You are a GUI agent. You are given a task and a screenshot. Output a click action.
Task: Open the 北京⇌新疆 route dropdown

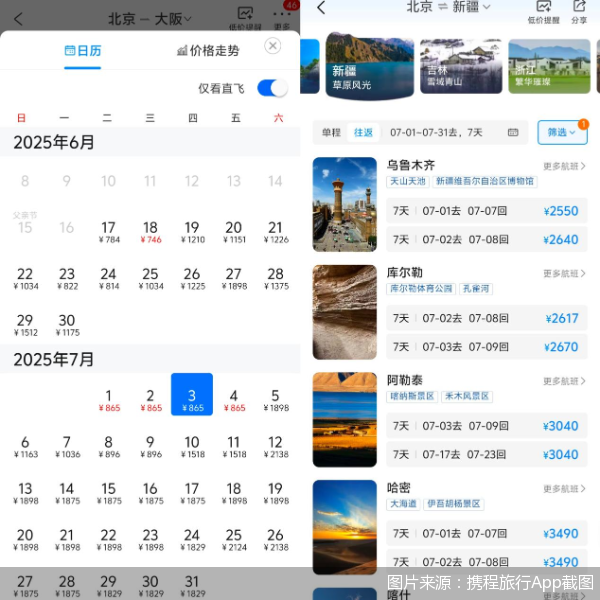(448, 7)
